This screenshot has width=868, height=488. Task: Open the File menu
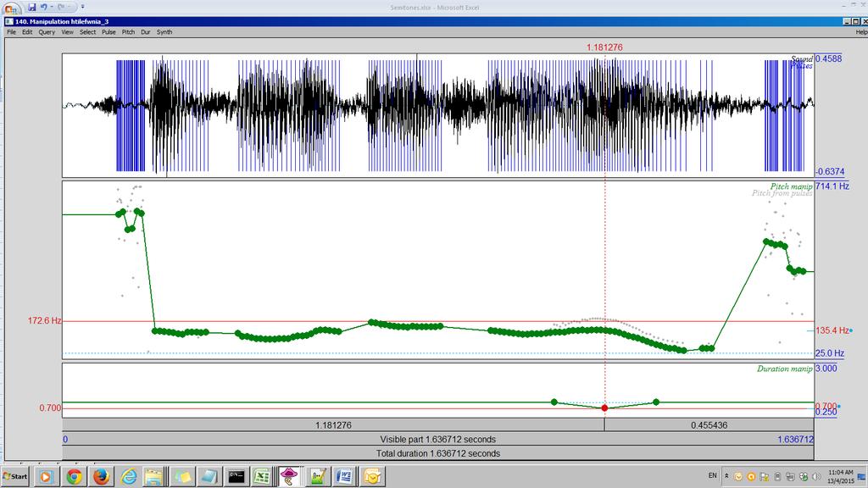[x=11, y=32]
